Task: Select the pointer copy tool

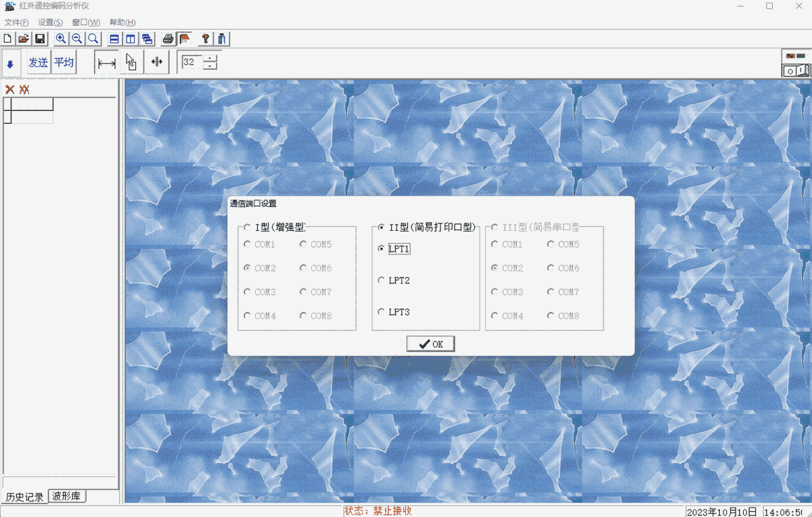Action: pyautogui.click(x=131, y=62)
